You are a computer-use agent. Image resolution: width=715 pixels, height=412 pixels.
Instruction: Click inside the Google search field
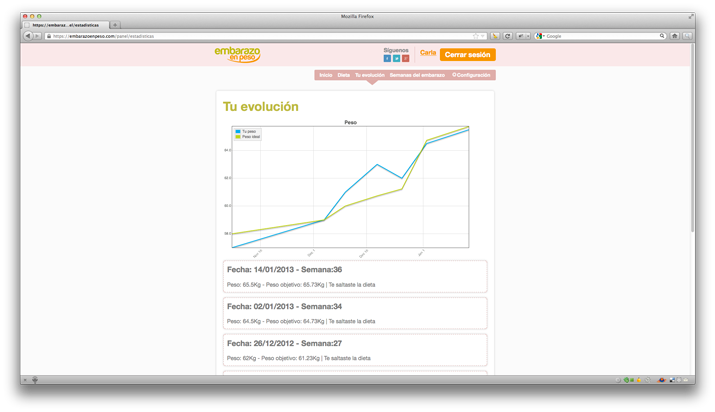pos(602,36)
